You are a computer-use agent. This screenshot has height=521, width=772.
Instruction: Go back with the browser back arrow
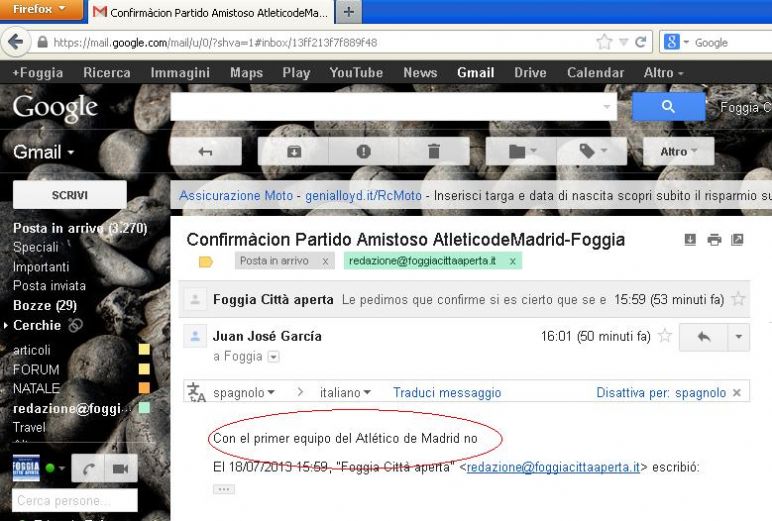[15, 42]
